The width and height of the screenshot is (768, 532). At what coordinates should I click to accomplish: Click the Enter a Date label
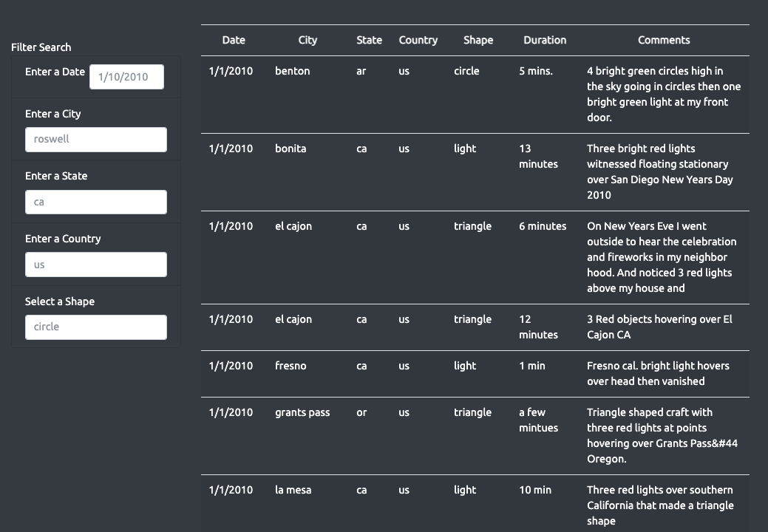click(x=55, y=72)
